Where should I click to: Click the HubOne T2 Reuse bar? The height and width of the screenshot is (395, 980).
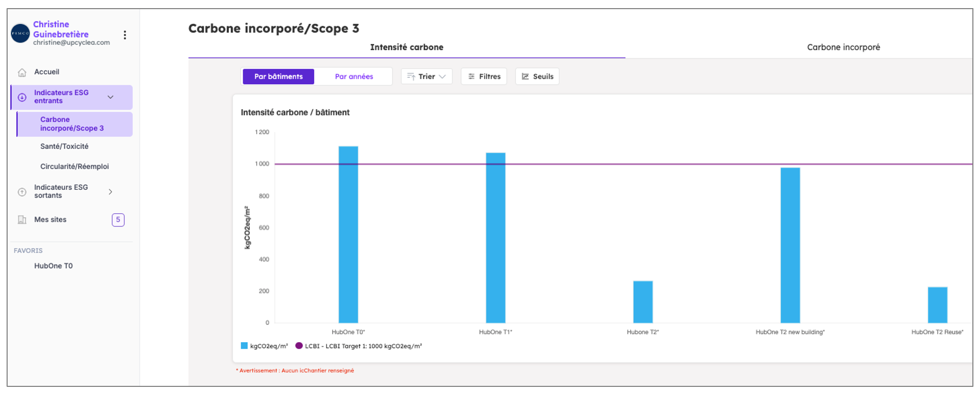937,305
